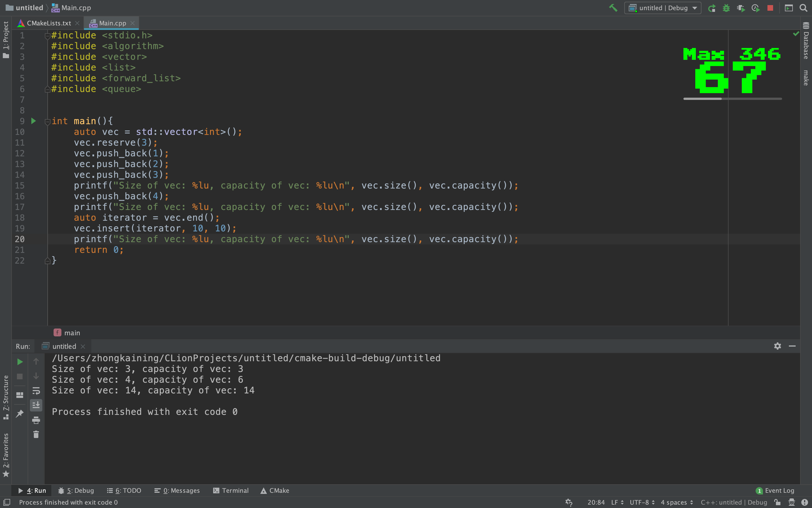Click the tool windows icon in status bar
Screen dimensions: 812x508
pos(7,502)
